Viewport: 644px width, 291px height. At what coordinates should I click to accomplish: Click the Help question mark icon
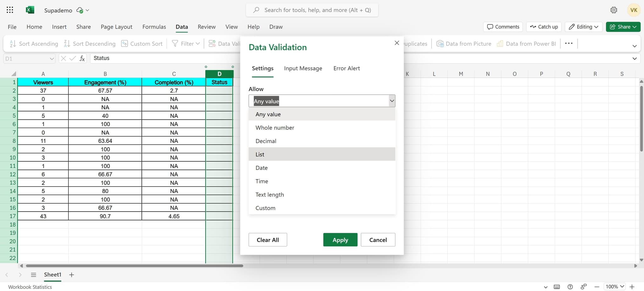click(570, 287)
